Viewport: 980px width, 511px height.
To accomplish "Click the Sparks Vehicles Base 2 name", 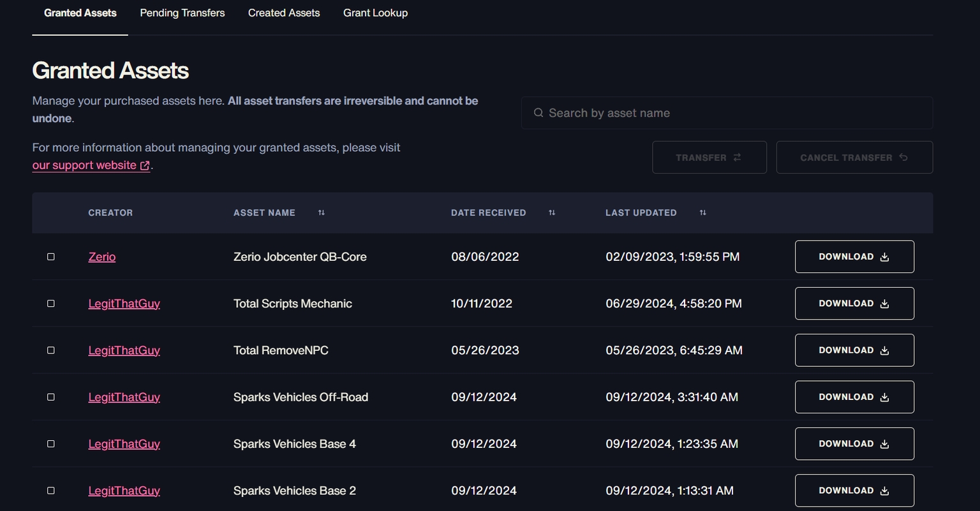I will (295, 491).
